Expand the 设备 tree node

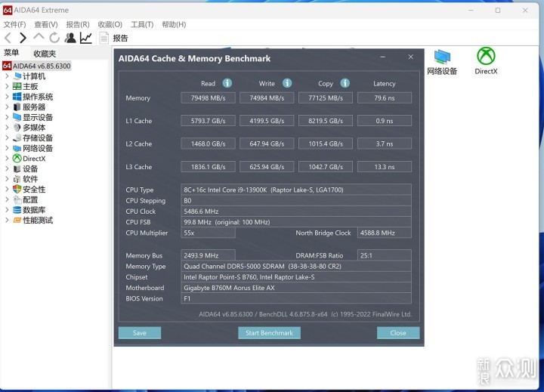coord(7,168)
